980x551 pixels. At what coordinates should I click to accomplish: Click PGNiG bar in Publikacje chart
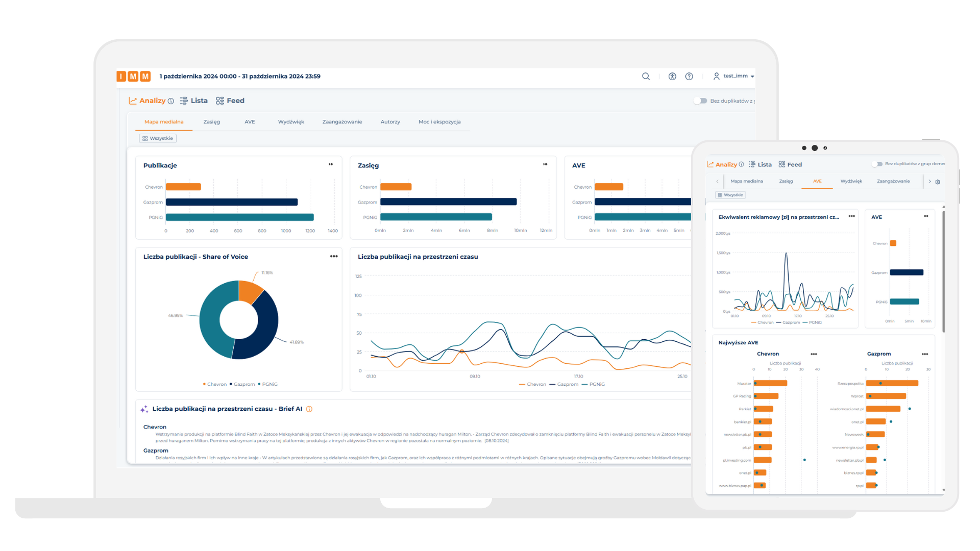[x=240, y=217]
